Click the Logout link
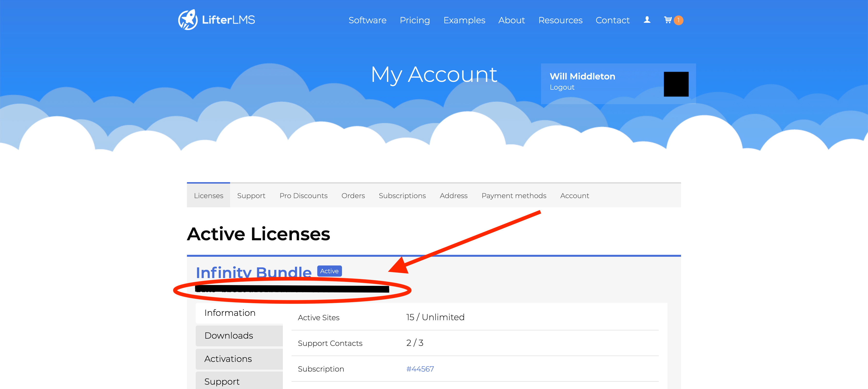This screenshot has height=389, width=868. (x=562, y=87)
